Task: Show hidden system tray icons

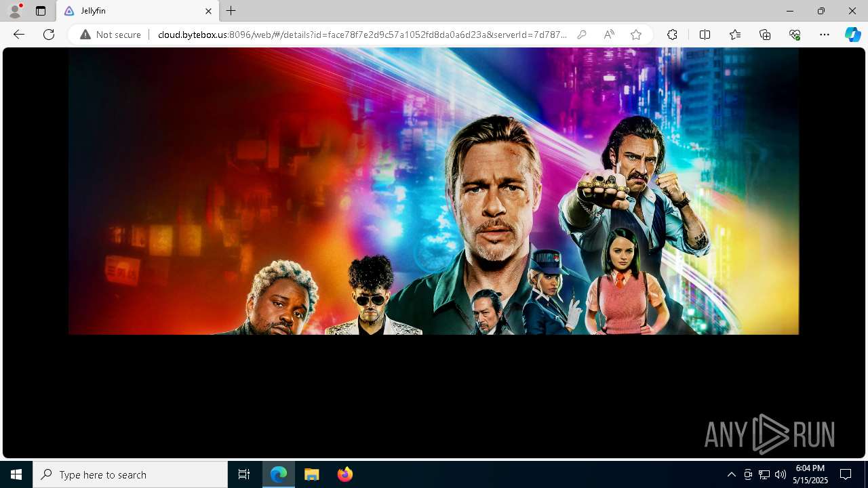Action: point(731,474)
